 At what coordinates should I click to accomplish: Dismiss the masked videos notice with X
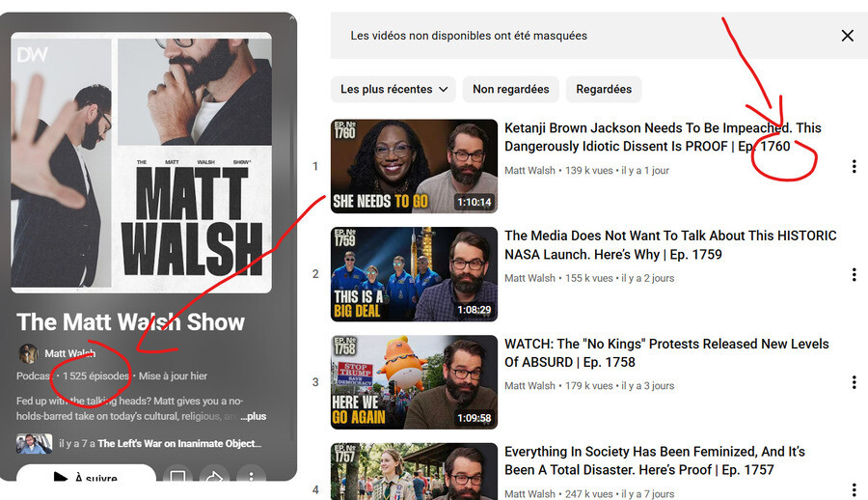tap(847, 36)
